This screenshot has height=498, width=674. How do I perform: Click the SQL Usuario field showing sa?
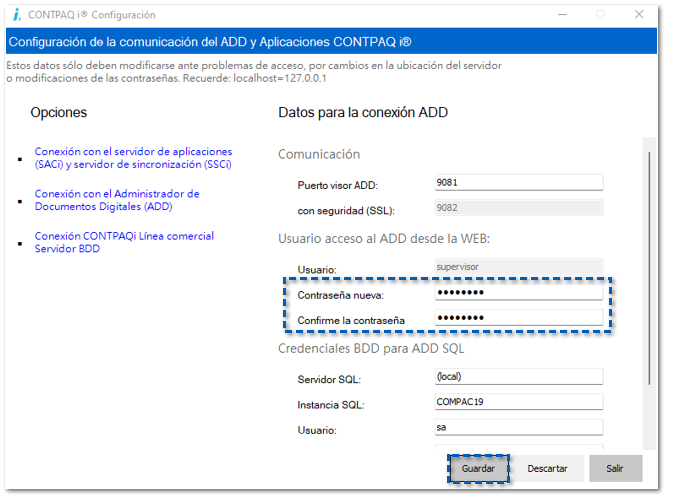(519, 428)
